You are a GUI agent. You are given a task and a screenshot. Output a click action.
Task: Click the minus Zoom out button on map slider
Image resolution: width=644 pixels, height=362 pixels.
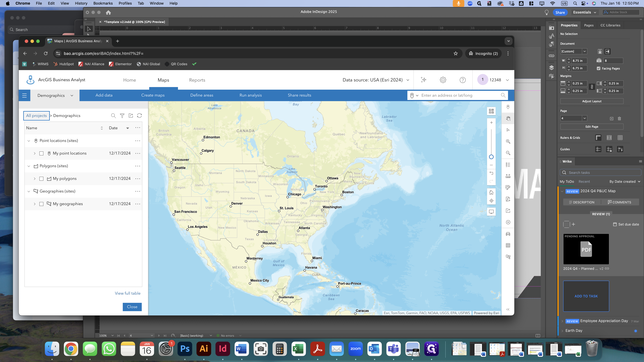(491, 165)
